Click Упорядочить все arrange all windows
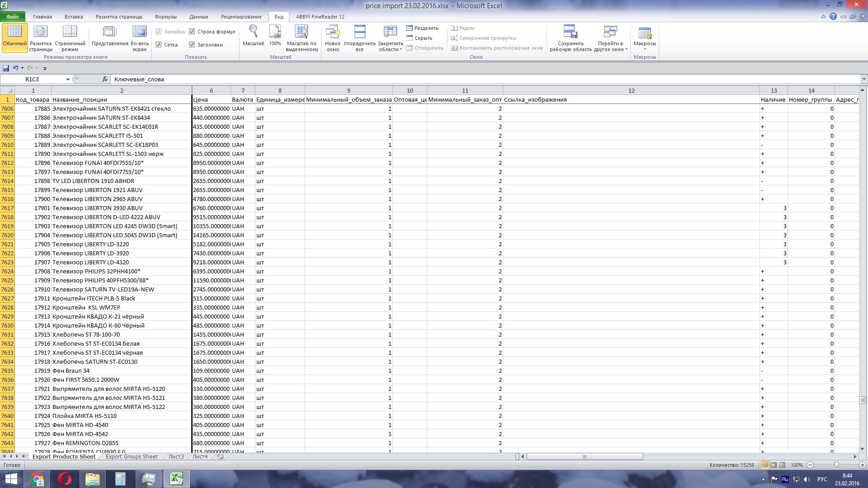 coord(359,38)
